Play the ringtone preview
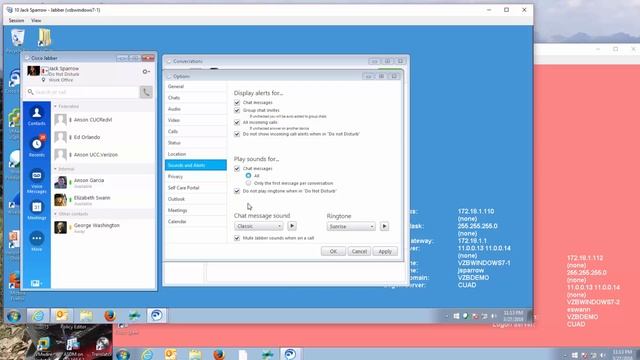The image size is (640, 360). point(384,227)
